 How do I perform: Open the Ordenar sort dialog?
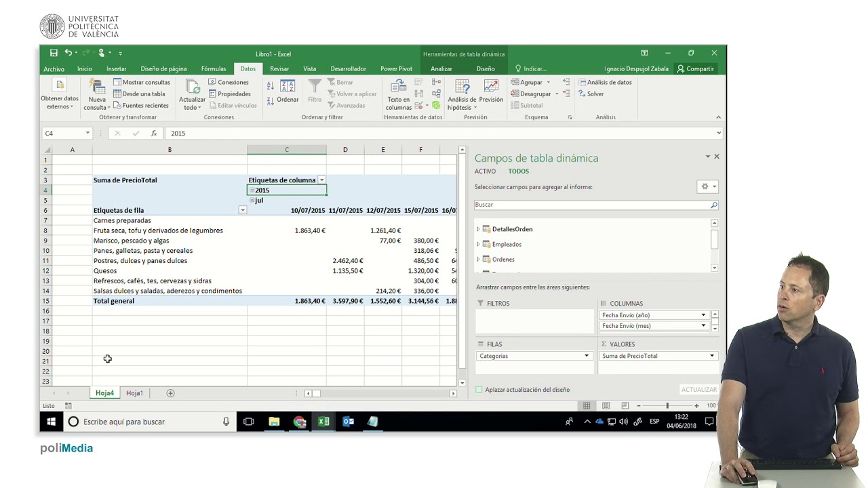point(288,91)
